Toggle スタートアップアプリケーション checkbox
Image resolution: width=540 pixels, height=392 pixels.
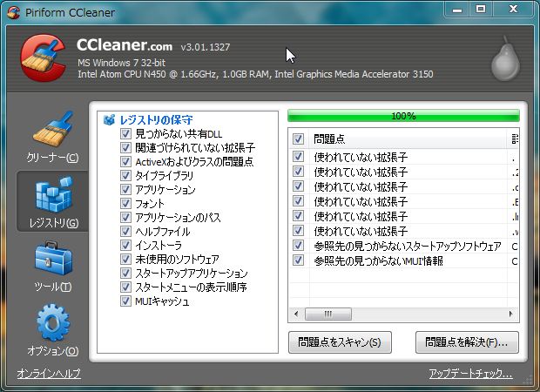(125, 273)
